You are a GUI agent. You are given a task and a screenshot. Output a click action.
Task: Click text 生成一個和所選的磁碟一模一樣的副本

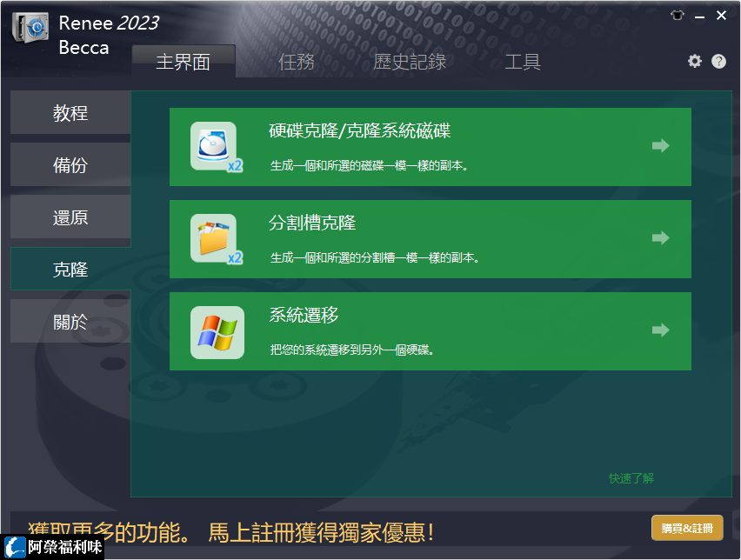pos(368,165)
